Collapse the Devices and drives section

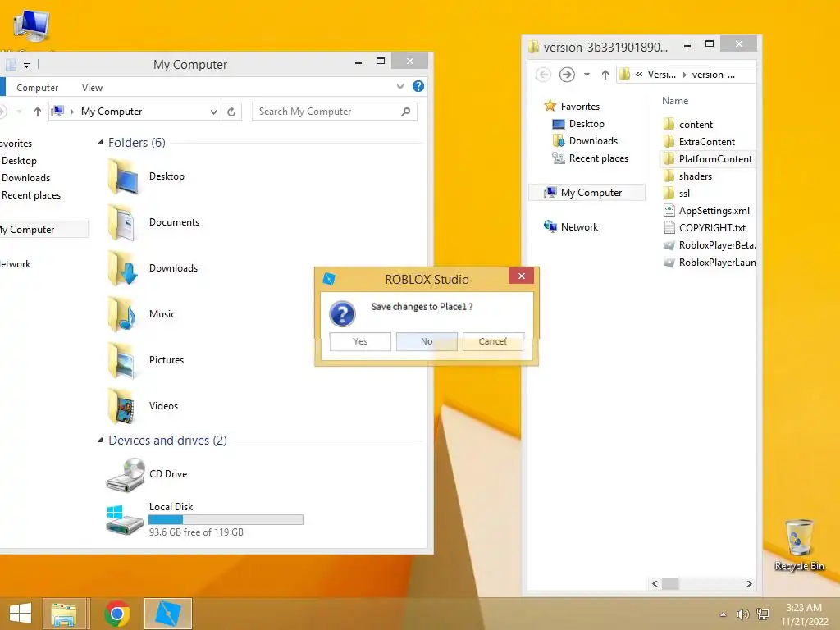tap(100, 441)
